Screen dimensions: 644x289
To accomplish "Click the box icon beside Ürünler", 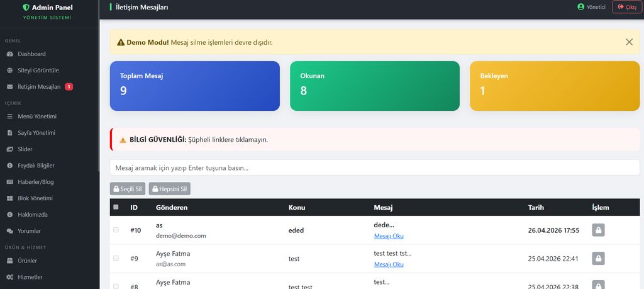I will [10, 261].
